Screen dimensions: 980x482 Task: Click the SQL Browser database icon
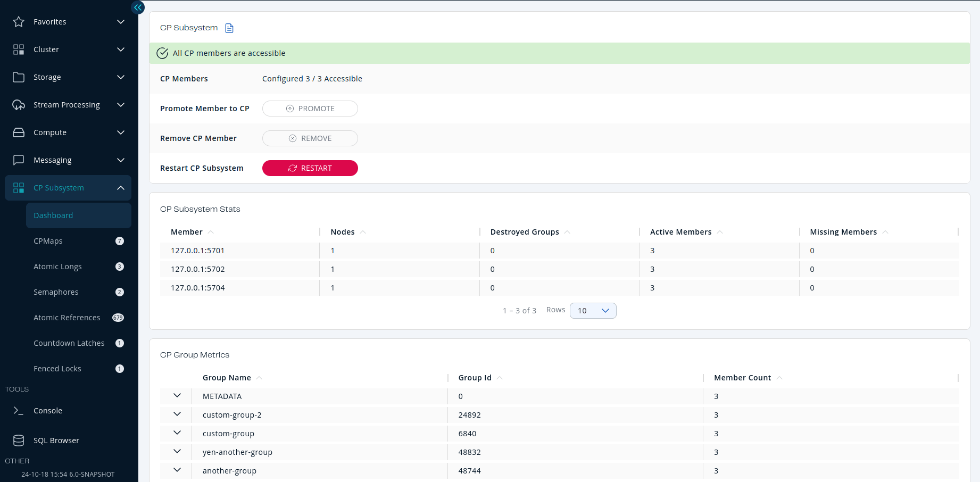(x=19, y=441)
